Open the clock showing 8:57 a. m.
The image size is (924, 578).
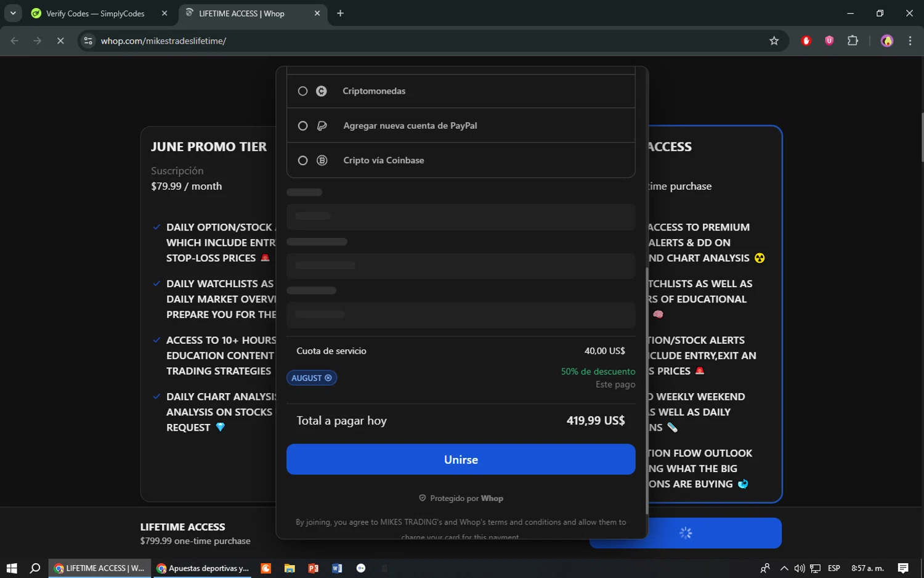pos(867,568)
